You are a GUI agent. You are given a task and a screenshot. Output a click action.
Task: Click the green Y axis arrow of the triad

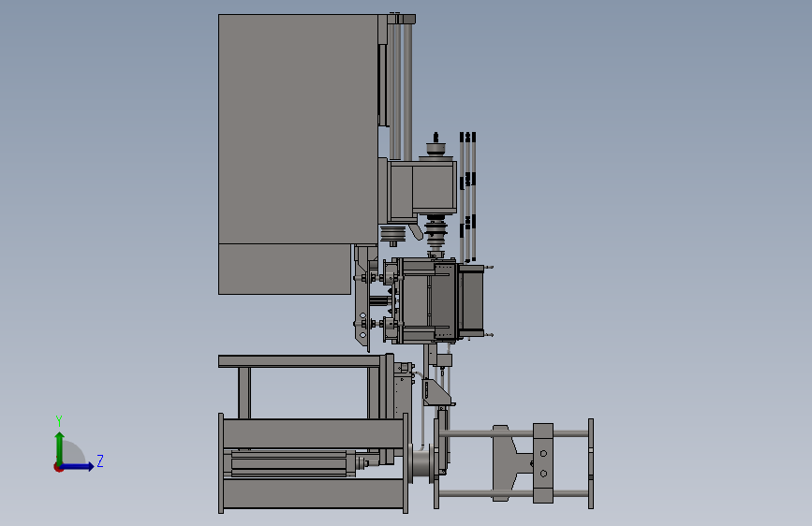point(60,447)
